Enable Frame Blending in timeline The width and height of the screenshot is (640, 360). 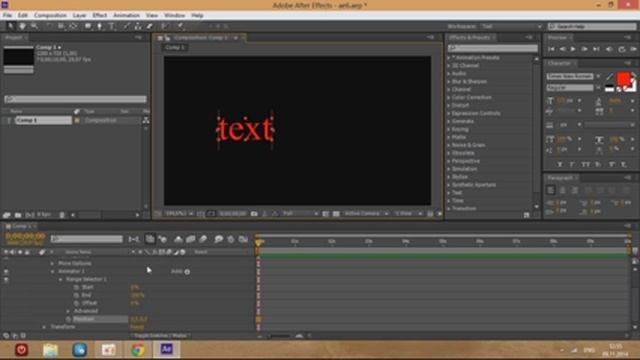coord(191,239)
